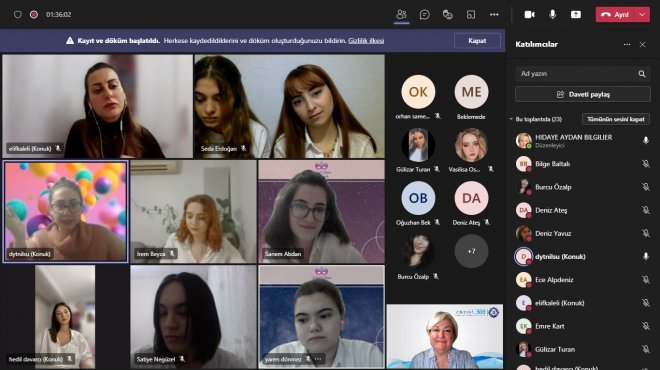The height and width of the screenshot is (370, 660).
Task: Click muted mic icon for Ece Alpdeniz
Action: point(646,279)
